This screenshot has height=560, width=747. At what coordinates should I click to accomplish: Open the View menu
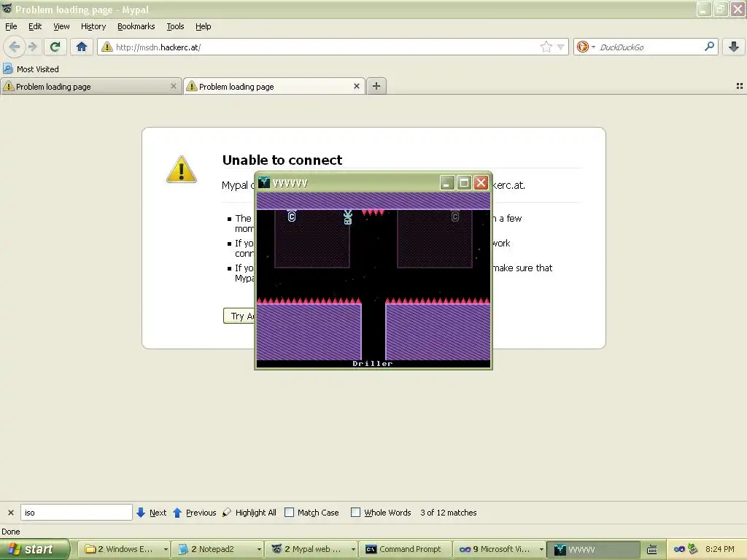[x=61, y=26]
